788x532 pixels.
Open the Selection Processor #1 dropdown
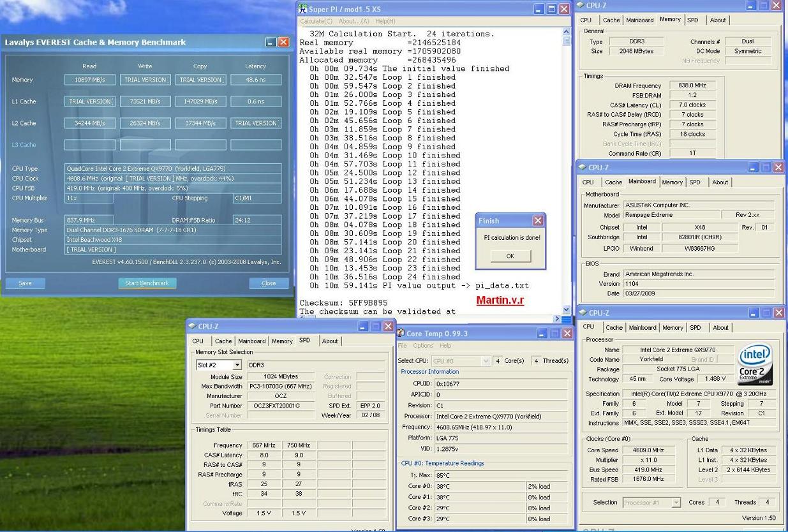[676, 503]
